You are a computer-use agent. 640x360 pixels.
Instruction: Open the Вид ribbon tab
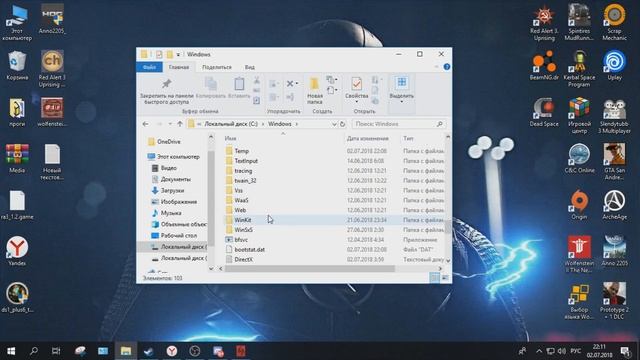(x=250, y=67)
